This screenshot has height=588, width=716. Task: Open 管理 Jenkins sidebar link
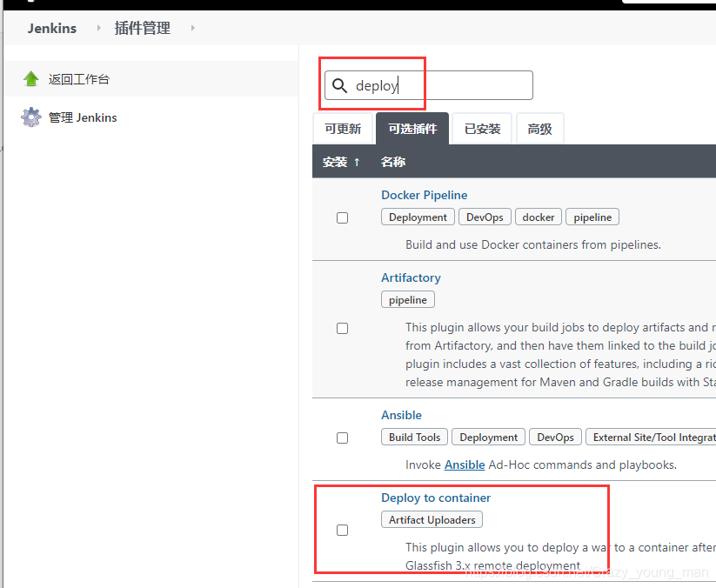(83, 117)
